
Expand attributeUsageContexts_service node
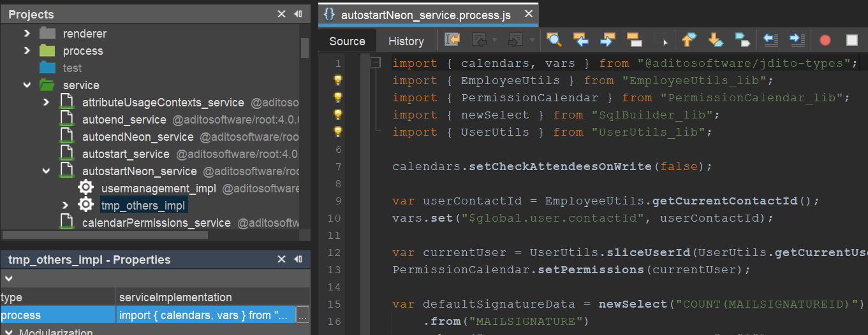tap(46, 102)
